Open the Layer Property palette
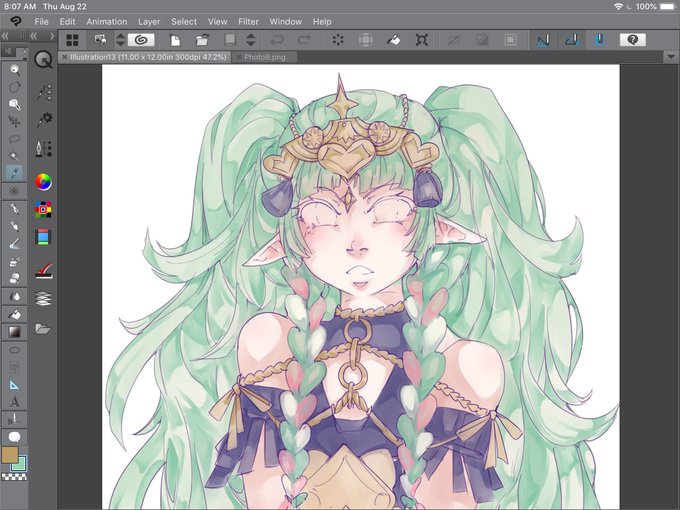This screenshot has height=510, width=680. (x=43, y=271)
